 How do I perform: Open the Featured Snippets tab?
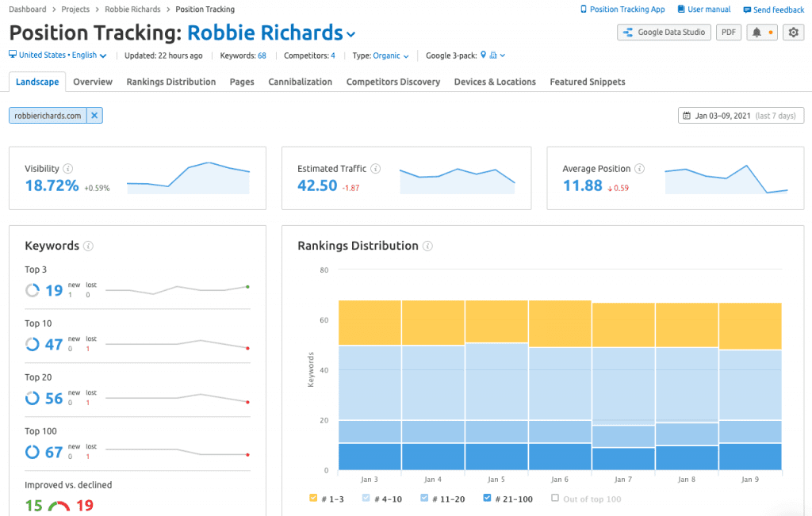pyautogui.click(x=587, y=82)
